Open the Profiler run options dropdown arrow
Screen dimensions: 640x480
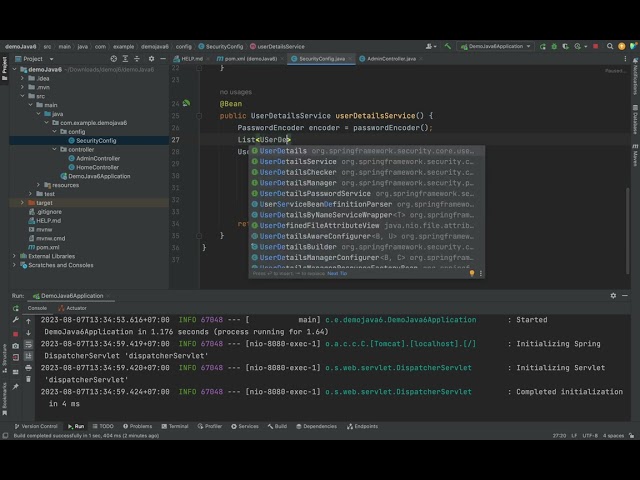point(585,47)
